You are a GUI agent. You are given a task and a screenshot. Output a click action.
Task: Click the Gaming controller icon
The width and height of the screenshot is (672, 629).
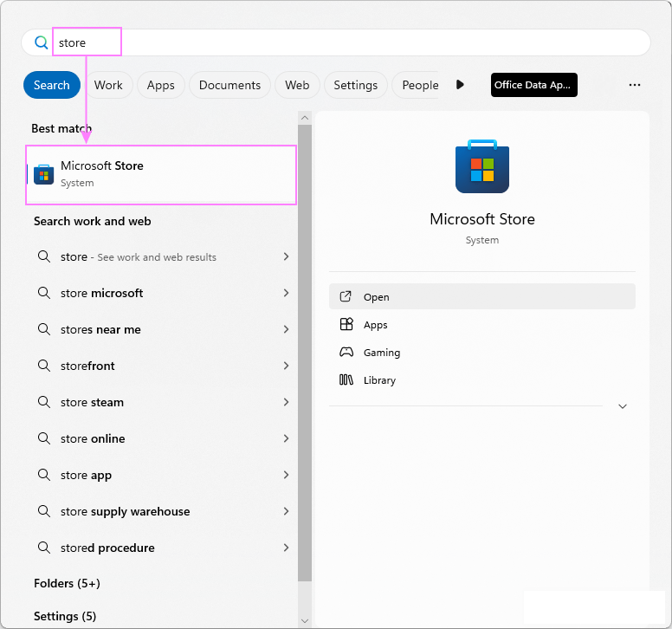click(346, 352)
